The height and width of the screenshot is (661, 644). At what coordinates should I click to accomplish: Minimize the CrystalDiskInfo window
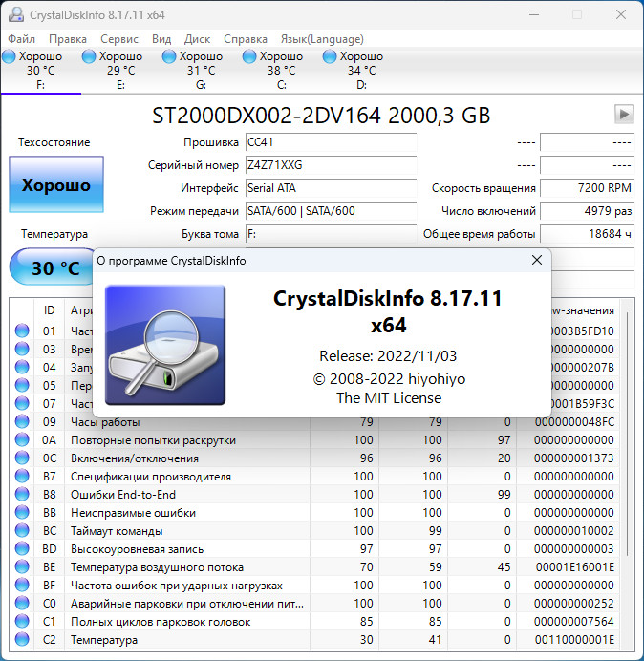tap(534, 14)
